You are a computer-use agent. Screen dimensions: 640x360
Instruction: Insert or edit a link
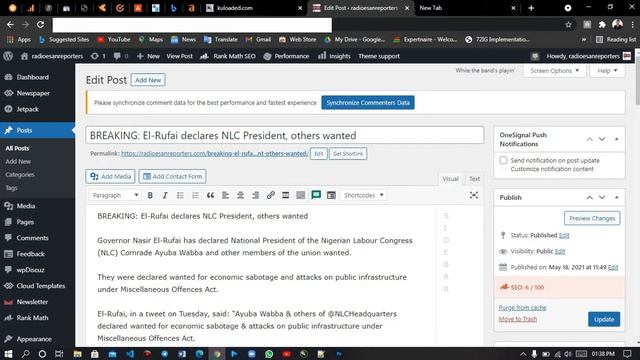point(271,196)
